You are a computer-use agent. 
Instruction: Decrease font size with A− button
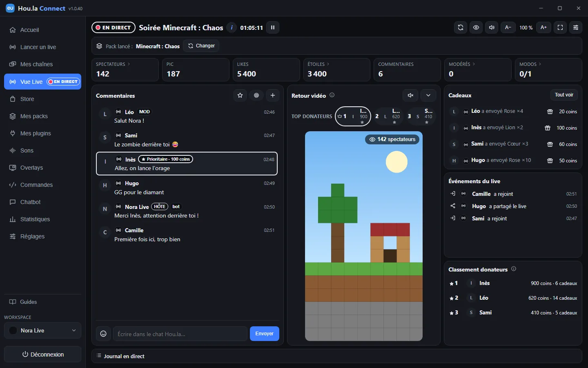coord(508,27)
